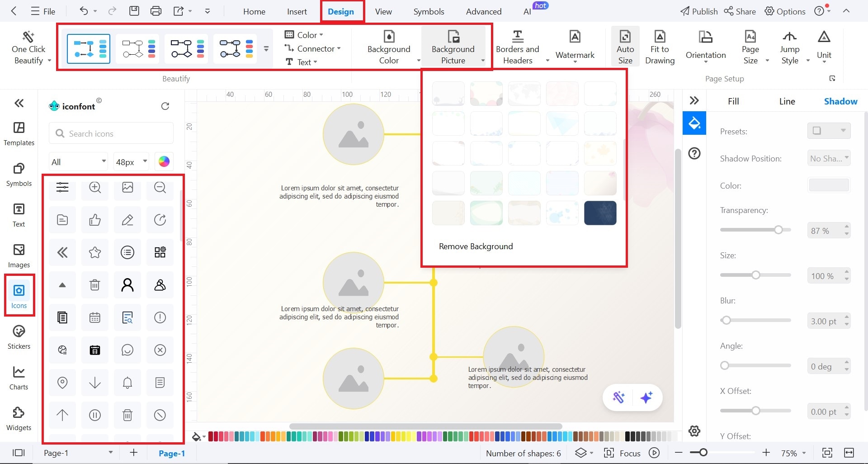Open the Text sidebar panel
This screenshot has height=464, width=868.
point(19,215)
